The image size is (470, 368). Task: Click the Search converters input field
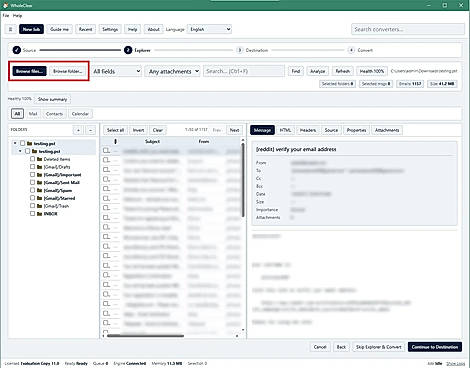408,29
